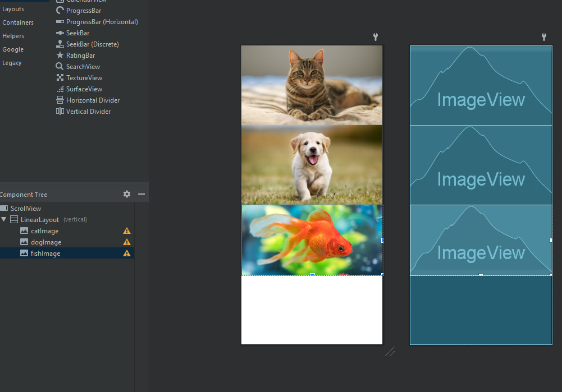
Task: Click the resize handle below device preview
Action: point(390,352)
